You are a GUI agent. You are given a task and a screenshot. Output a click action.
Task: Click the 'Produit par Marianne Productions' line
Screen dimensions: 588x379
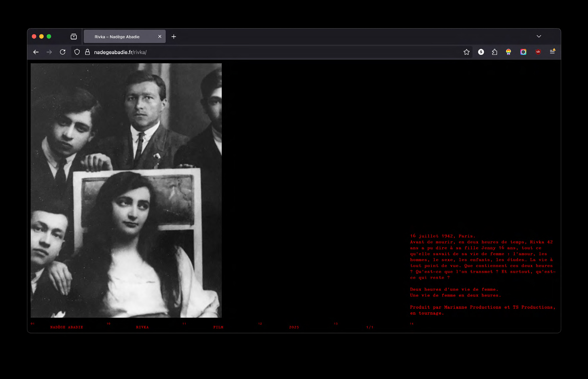[483, 307]
